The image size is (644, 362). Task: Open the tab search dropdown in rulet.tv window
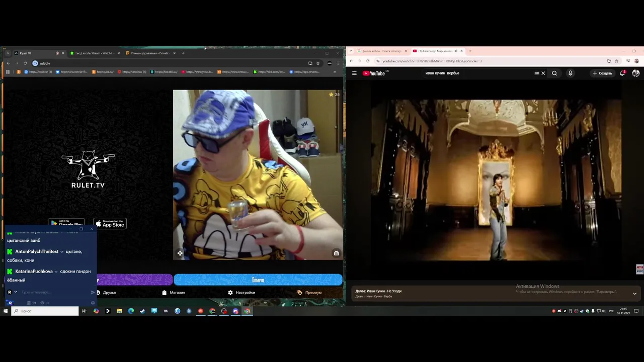click(8, 53)
